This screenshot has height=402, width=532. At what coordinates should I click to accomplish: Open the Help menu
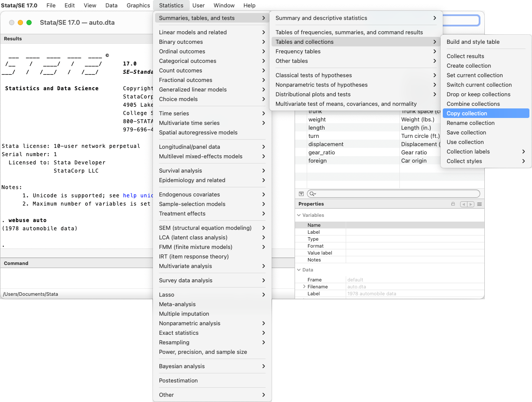click(250, 5)
